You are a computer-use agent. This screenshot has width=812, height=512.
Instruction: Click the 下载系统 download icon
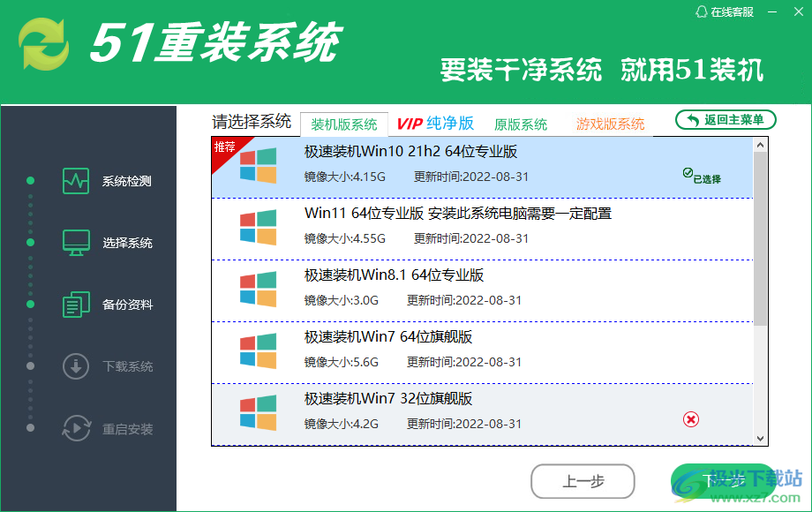pos(76,366)
